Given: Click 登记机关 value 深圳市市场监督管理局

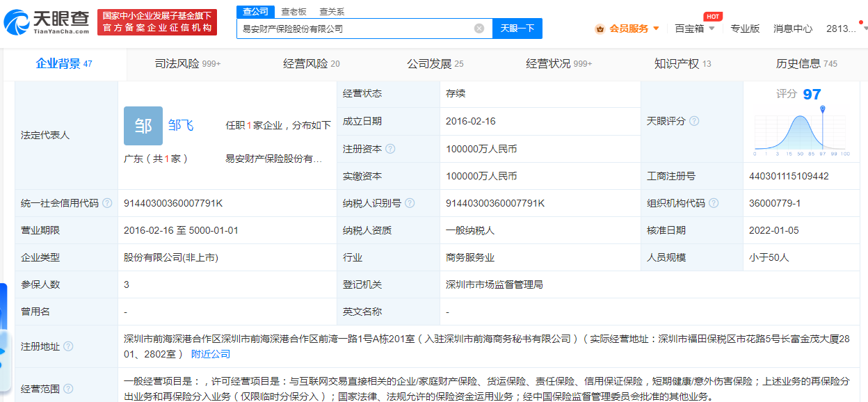Looking at the screenshot, I should point(495,284).
